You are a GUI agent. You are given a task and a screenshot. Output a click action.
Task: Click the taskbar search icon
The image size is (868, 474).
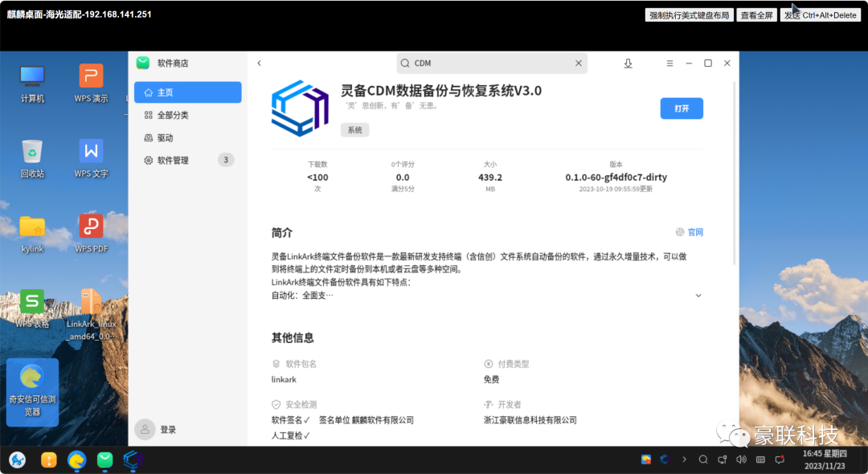[x=703, y=459]
